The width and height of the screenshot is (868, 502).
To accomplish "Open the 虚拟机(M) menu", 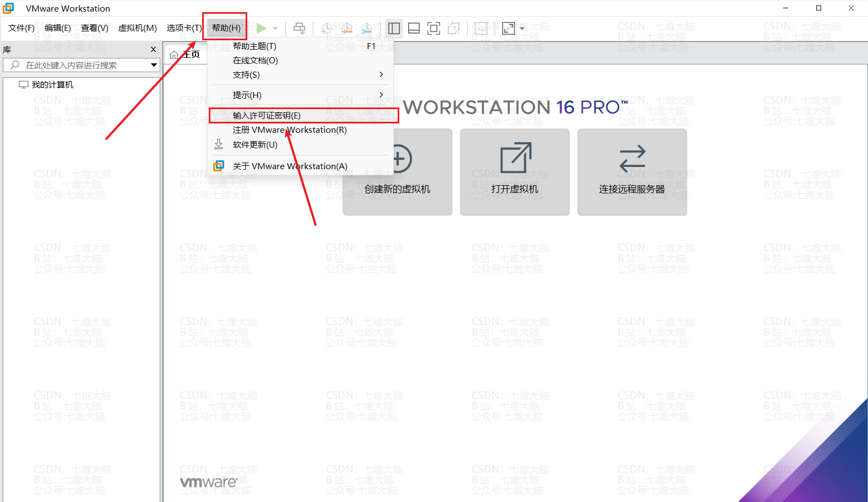I will [x=138, y=28].
